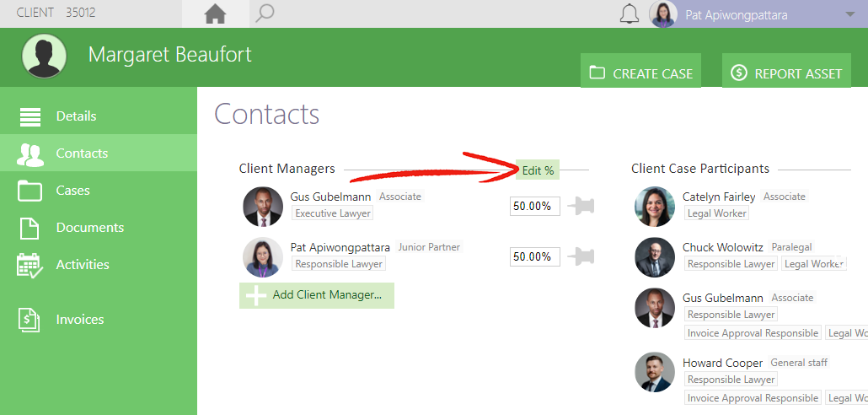This screenshot has width=868, height=415.
Task: Pin Gus Gubelmann's manager percentage
Action: pyautogui.click(x=581, y=206)
